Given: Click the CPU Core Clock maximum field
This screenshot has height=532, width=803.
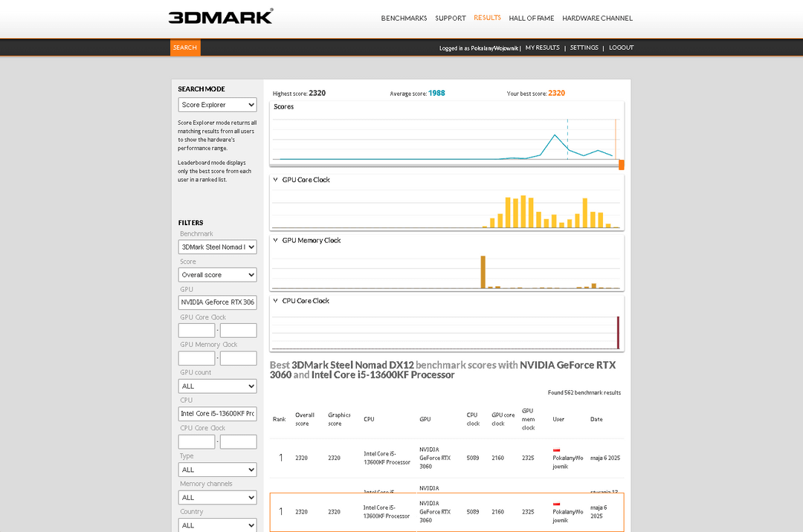Looking at the screenshot, I should (239, 442).
